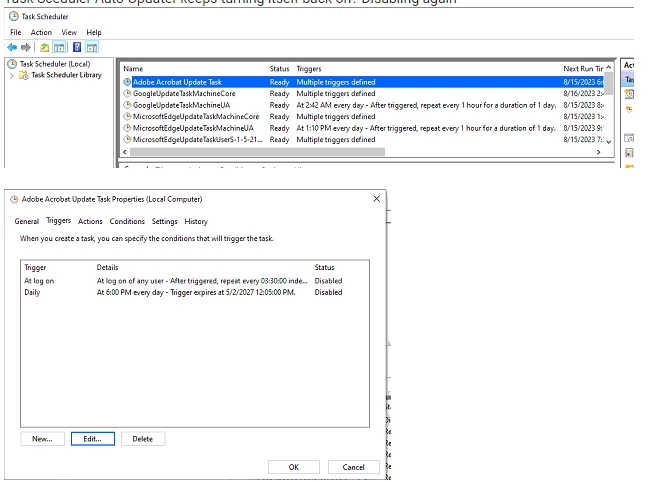This screenshot has width=648, height=482.
Task: Click the Disabled status of At log on trigger
Action: point(329,281)
